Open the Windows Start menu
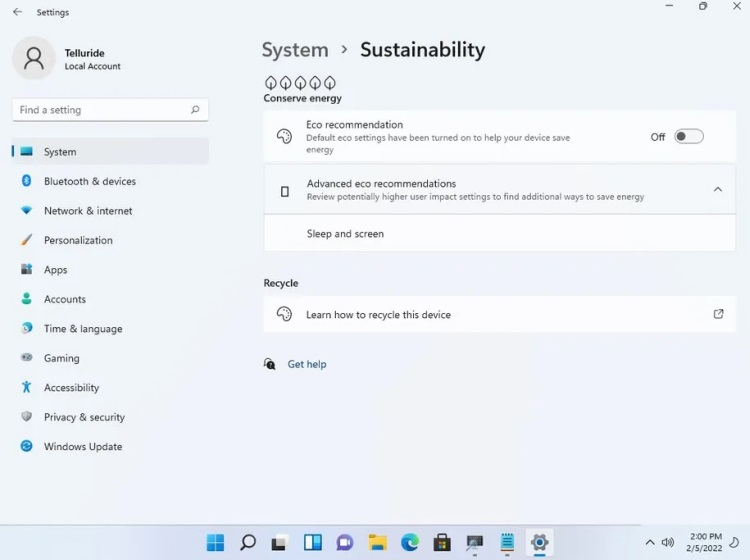This screenshot has height=560, width=750. [215, 543]
